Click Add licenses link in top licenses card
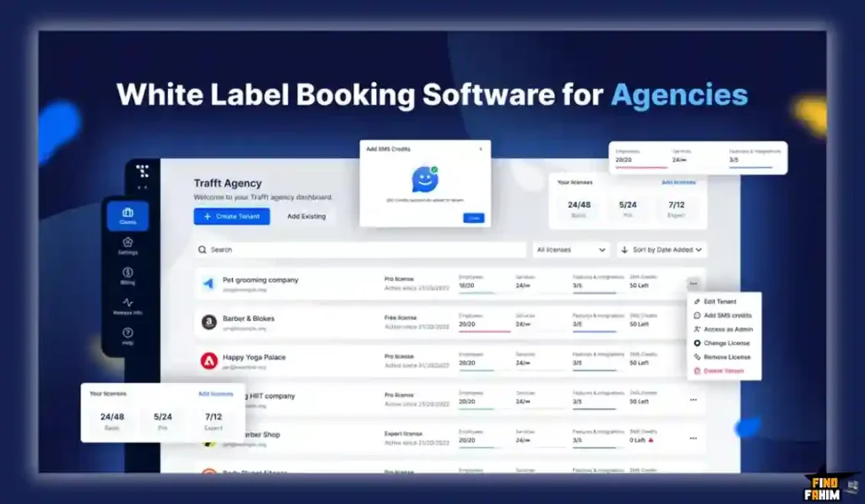This screenshot has width=865, height=504. click(678, 182)
